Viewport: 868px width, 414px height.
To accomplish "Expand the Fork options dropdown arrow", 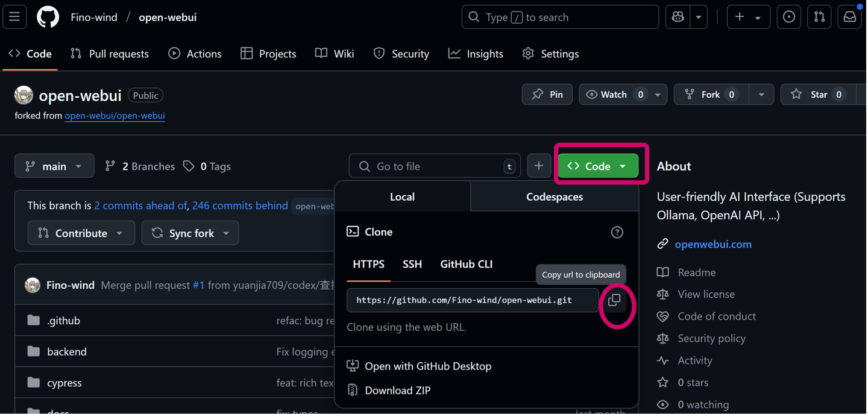I will pyautogui.click(x=761, y=95).
